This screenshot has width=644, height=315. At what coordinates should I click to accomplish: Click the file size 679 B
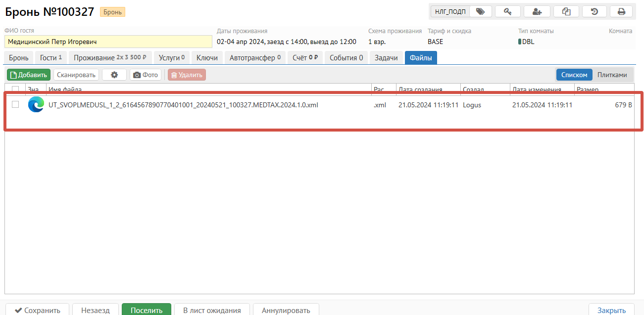623,105
